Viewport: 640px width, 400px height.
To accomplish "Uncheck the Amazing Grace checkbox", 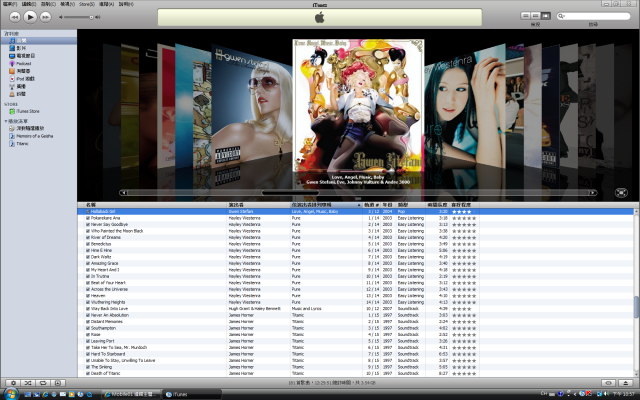I will pyautogui.click(x=88, y=263).
